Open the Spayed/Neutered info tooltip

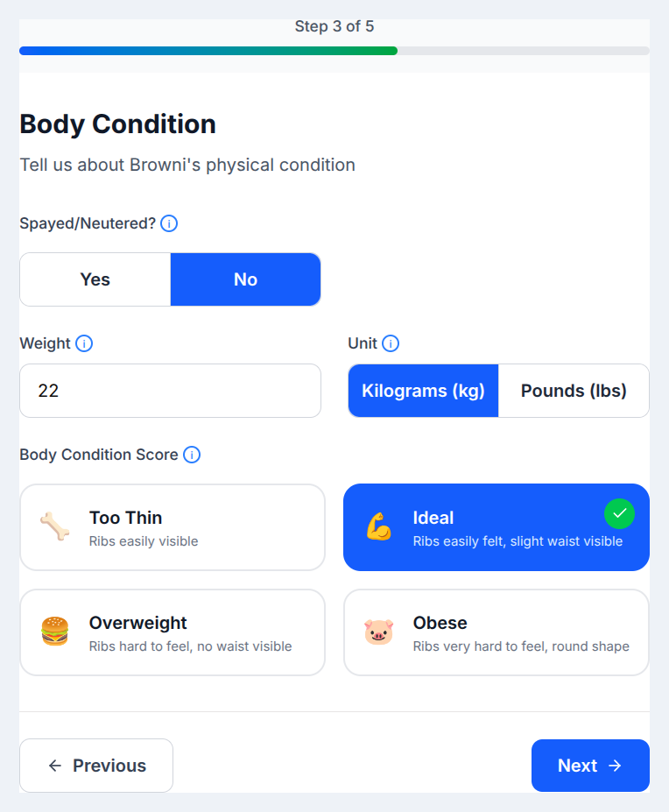point(168,223)
